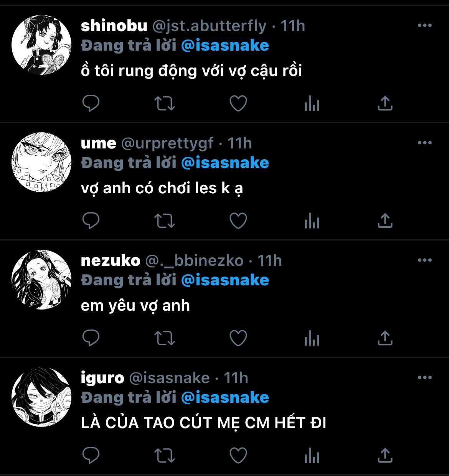This screenshot has height=476, width=449.
Task: Open more options menu on ume's tweet
Action: 424,143
